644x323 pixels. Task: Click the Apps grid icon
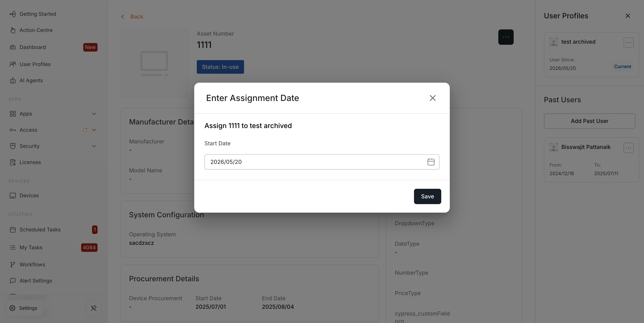click(13, 114)
